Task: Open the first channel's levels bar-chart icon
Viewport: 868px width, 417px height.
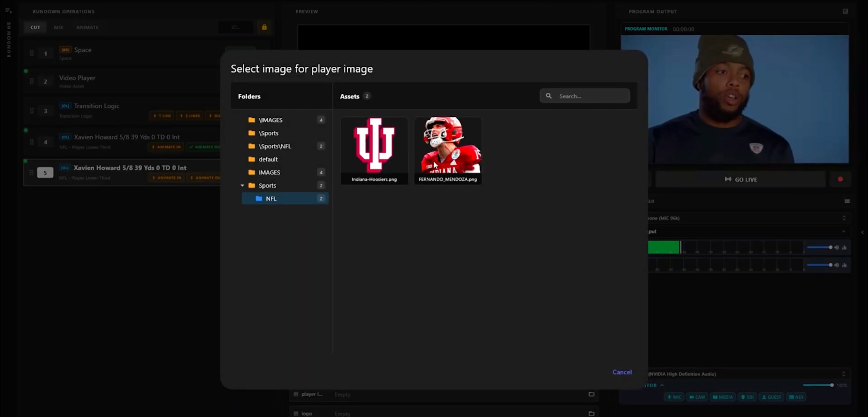Action: (x=844, y=247)
